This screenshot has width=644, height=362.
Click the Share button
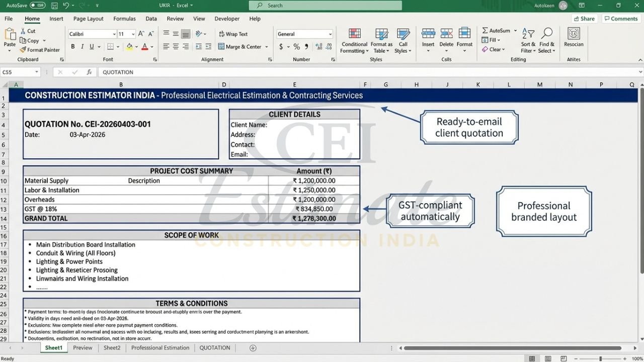(x=584, y=19)
